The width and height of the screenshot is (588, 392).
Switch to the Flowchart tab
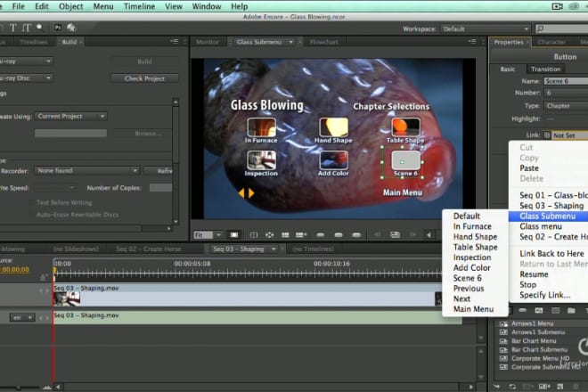[323, 42]
